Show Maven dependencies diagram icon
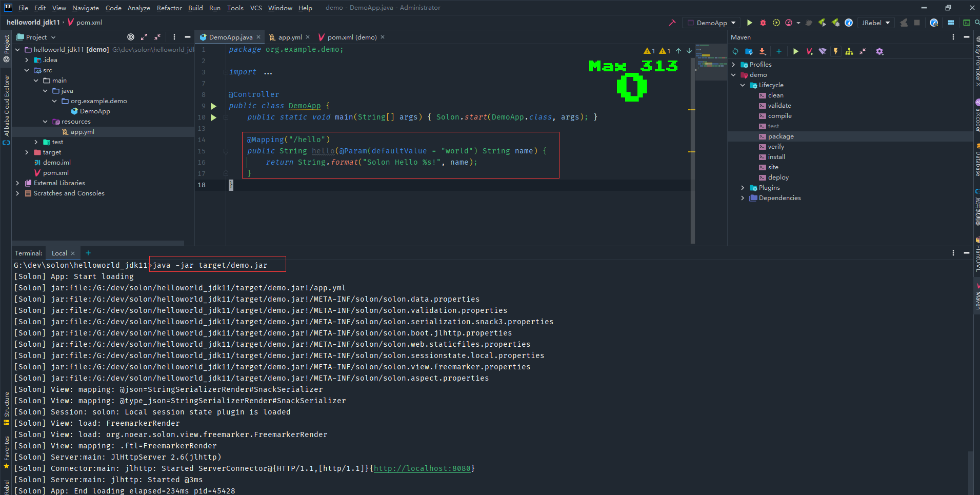This screenshot has height=495, width=980. coord(849,51)
